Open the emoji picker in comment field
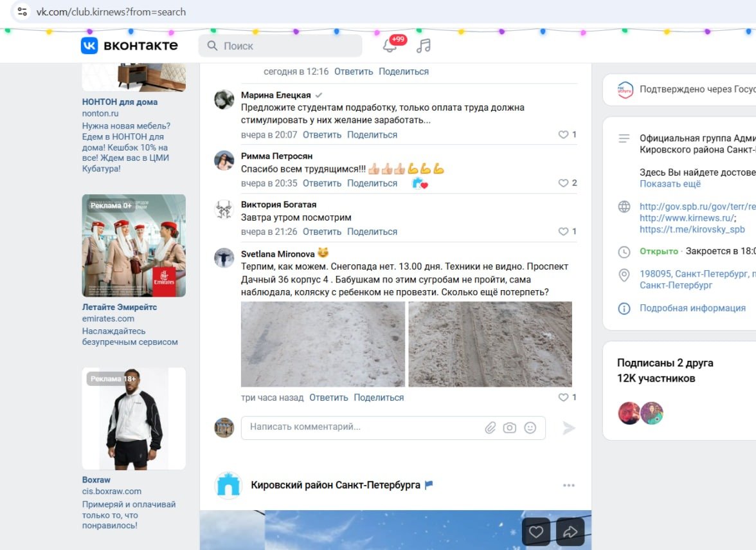The image size is (756, 550). pyautogui.click(x=530, y=427)
